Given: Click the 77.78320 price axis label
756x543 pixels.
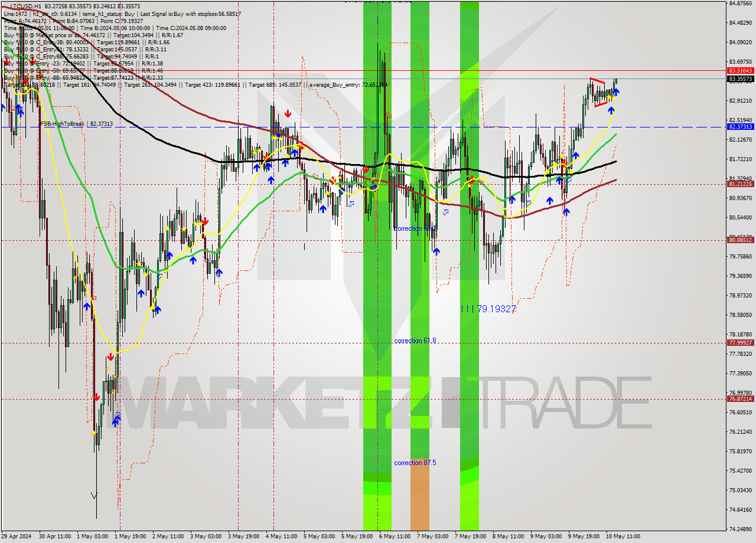Looking at the screenshot, I should (741, 354).
